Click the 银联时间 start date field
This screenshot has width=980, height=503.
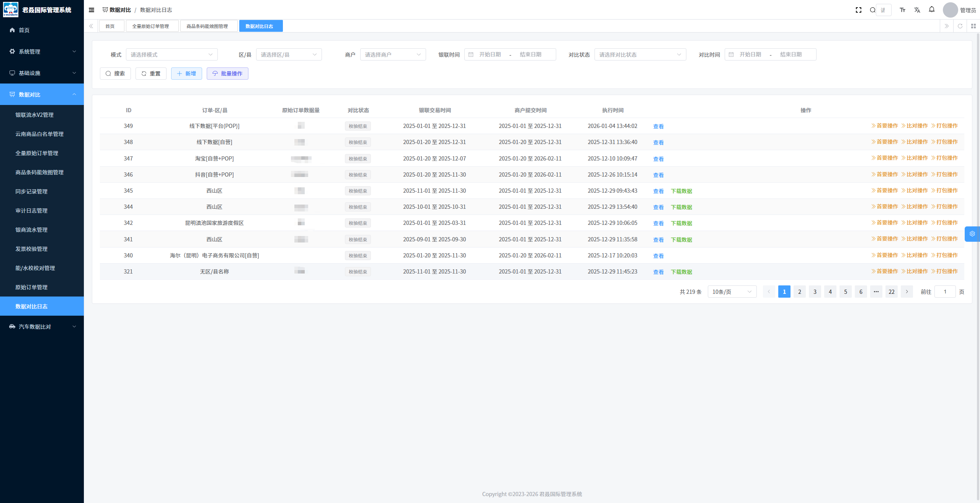[x=490, y=54]
